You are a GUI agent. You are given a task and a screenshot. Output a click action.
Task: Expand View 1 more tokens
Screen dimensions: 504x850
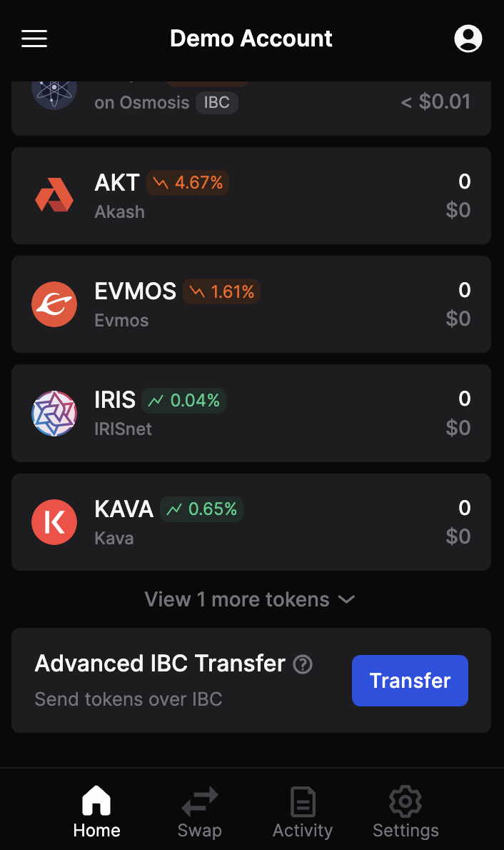pyautogui.click(x=237, y=599)
